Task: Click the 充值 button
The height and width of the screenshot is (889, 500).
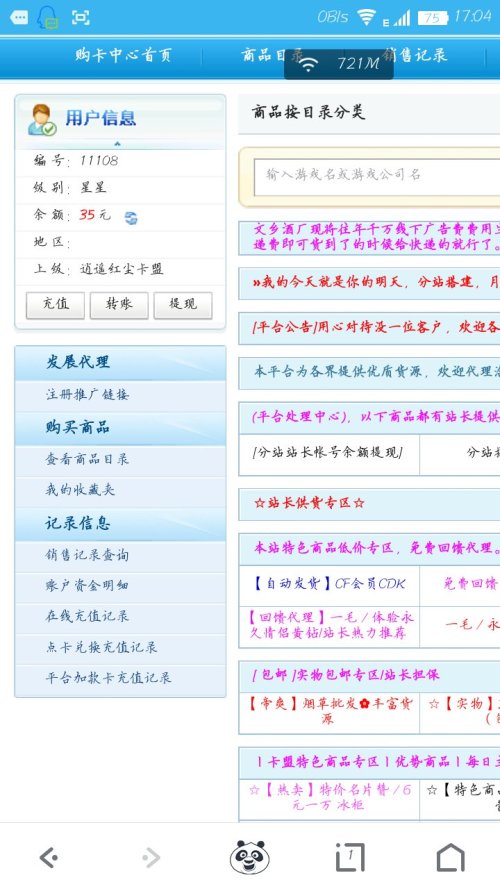Action: (56, 305)
